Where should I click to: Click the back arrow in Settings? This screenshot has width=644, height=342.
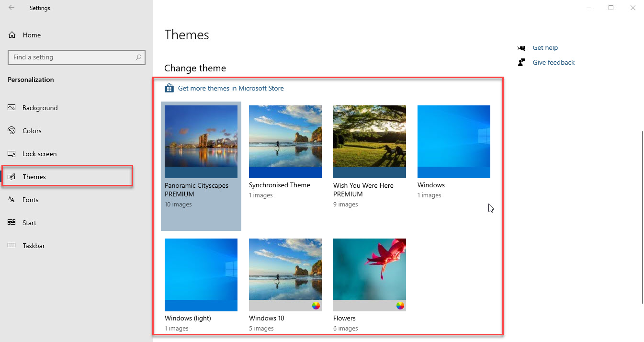click(x=11, y=8)
